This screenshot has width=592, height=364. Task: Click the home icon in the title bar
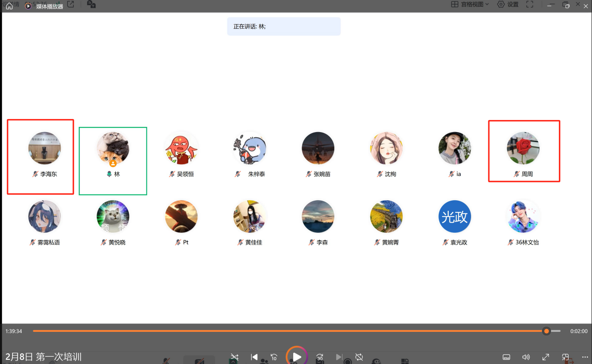pos(9,6)
